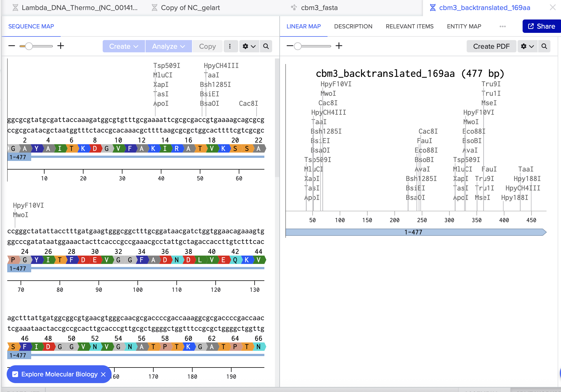Viewport: 561px width, 392px height.
Task: Open the linear map search magnifier
Action: (544, 46)
